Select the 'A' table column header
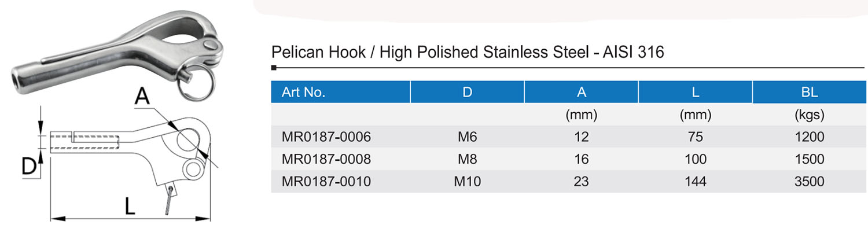This screenshot has height=232, width=868. point(581,93)
